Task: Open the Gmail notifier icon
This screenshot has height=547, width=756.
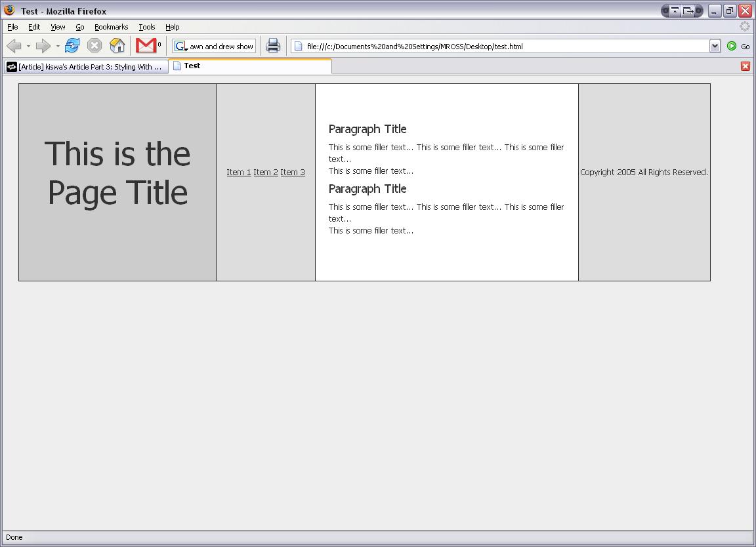Action: click(146, 45)
